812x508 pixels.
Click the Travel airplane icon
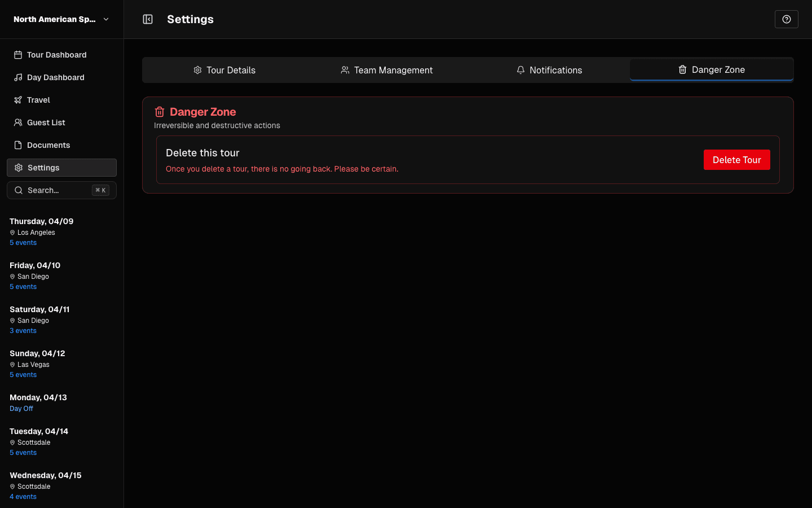(x=18, y=99)
